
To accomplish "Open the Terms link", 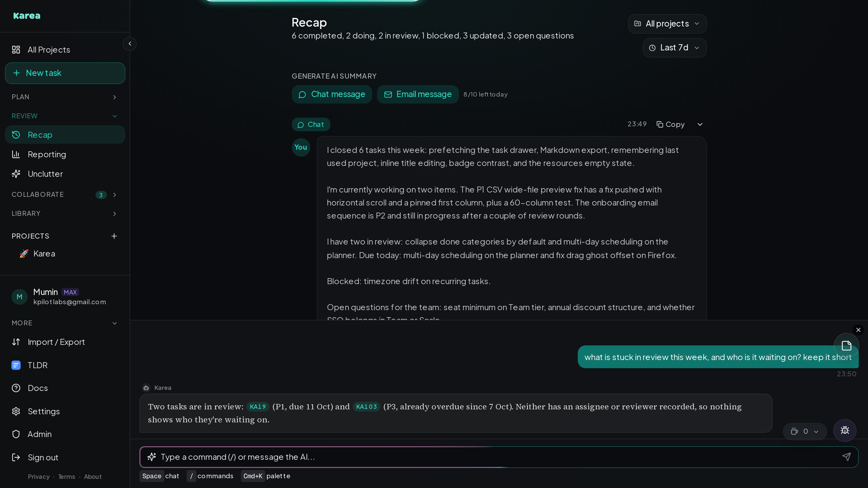I will [x=66, y=477].
